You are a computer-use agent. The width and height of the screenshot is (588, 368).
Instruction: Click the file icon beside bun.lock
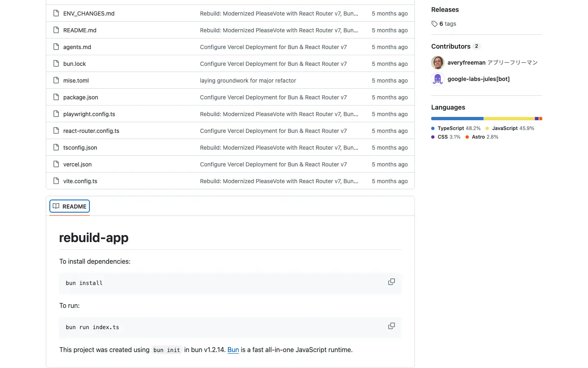pyautogui.click(x=56, y=64)
